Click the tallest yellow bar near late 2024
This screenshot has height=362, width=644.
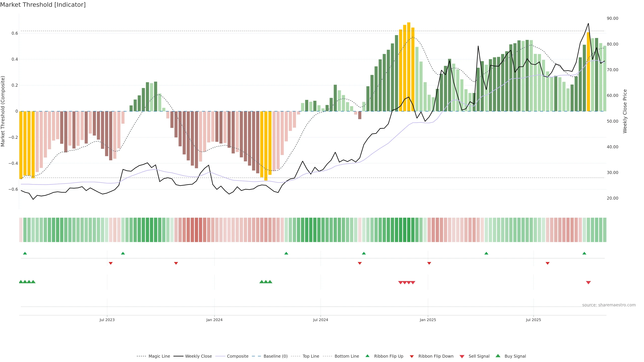tap(409, 67)
